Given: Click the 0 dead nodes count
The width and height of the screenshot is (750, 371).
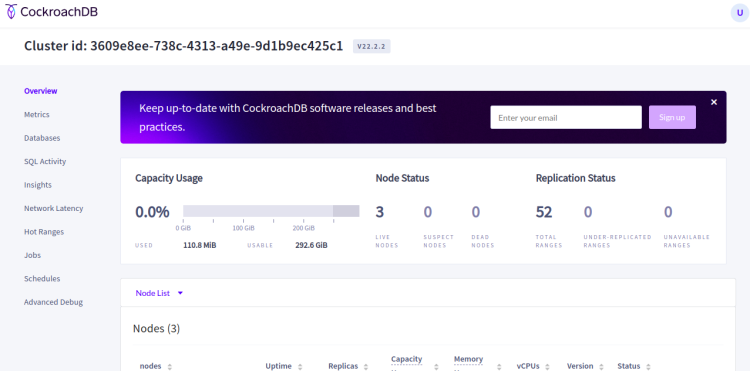Looking at the screenshot, I should tap(475, 212).
